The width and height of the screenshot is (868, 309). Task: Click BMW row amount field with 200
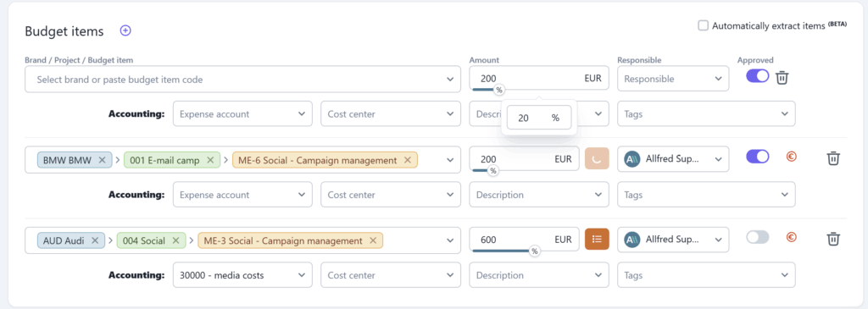click(524, 159)
